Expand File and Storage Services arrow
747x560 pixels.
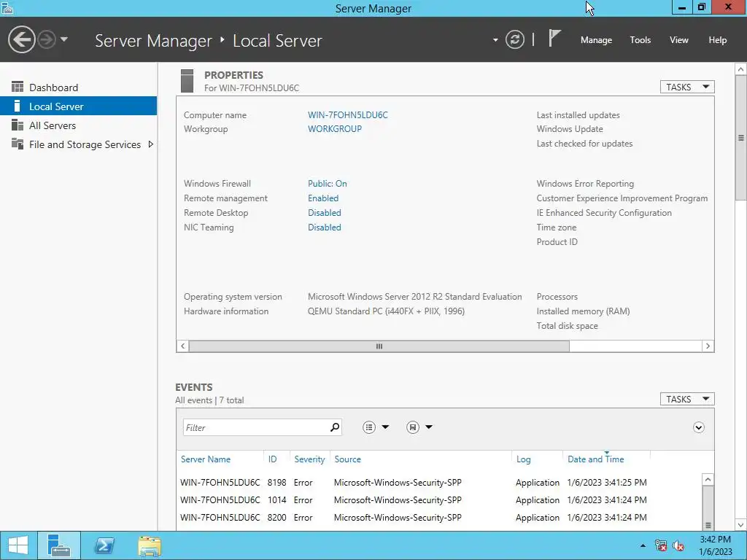tap(150, 144)
